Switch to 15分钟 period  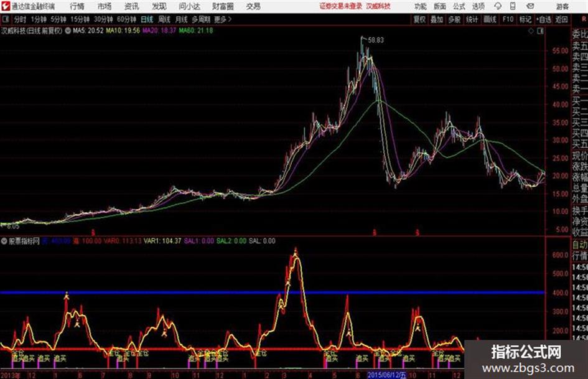(x=80, y=19)
